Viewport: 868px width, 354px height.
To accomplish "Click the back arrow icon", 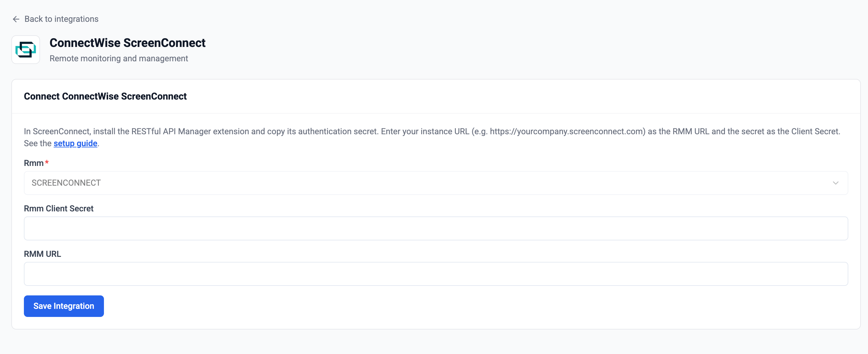I will click(x=16, y=19).
